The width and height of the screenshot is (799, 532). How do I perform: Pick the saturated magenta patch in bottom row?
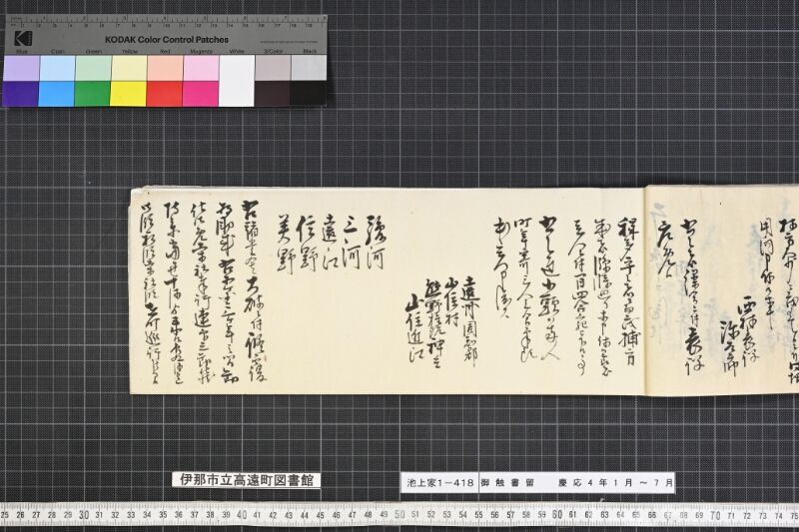(201, 94)
